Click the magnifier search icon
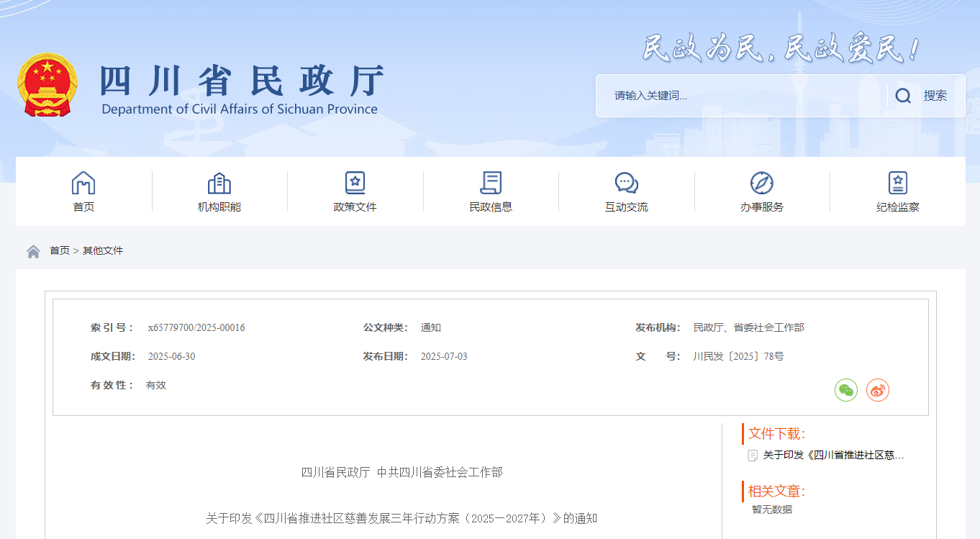The width and height of the screenshot is (980, 539). 903,96
